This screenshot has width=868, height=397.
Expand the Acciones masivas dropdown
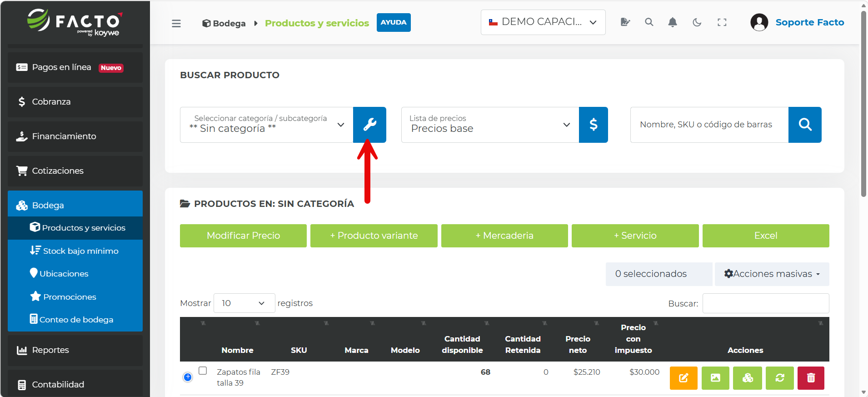click(x=772, y=274)
